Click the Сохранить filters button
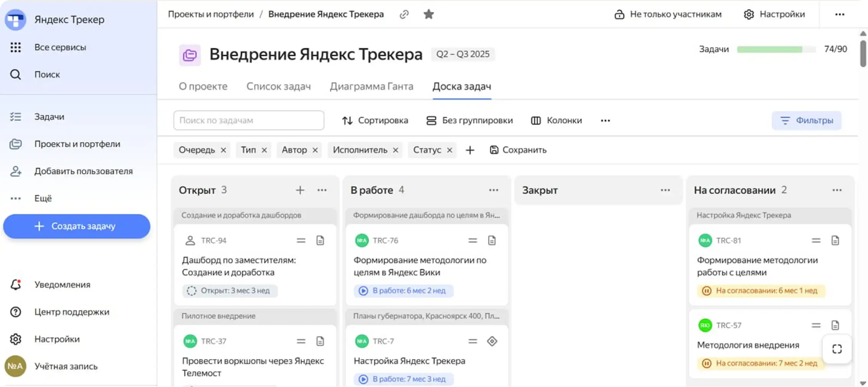This screenshot has width=868, height=387. (518, 150)
